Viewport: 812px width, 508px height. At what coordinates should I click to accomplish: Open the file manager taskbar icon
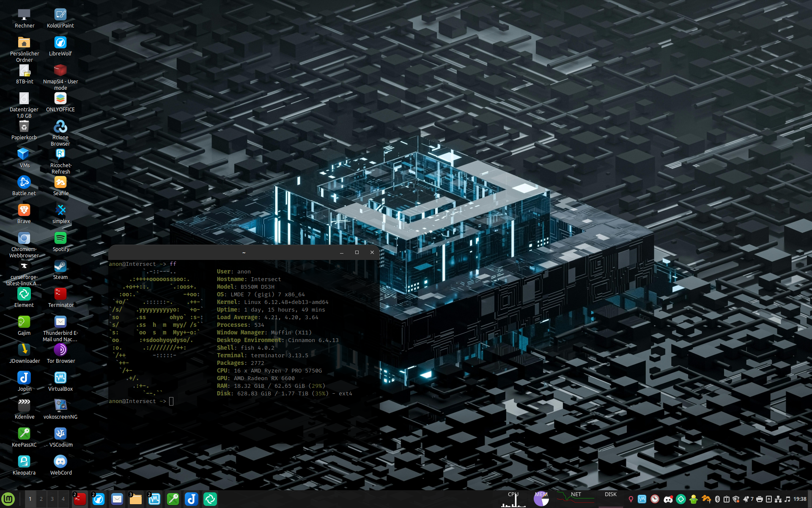coord(135,500)
